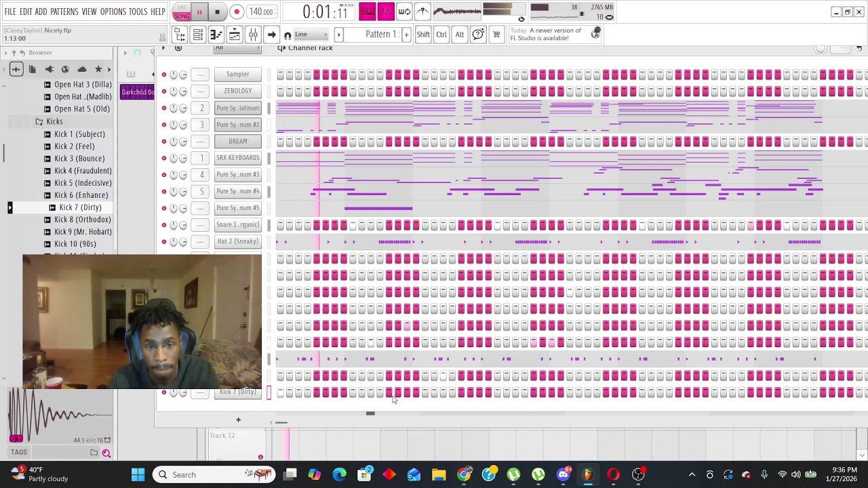Click the help/question bubble icon
Viewport: 868px width, 488px height.
(478, 35)
